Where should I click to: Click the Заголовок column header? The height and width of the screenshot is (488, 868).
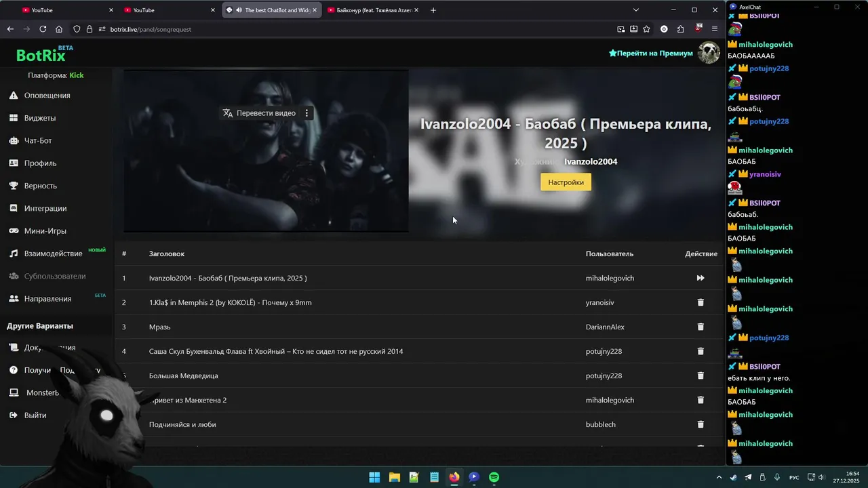[x=167, y=253]
